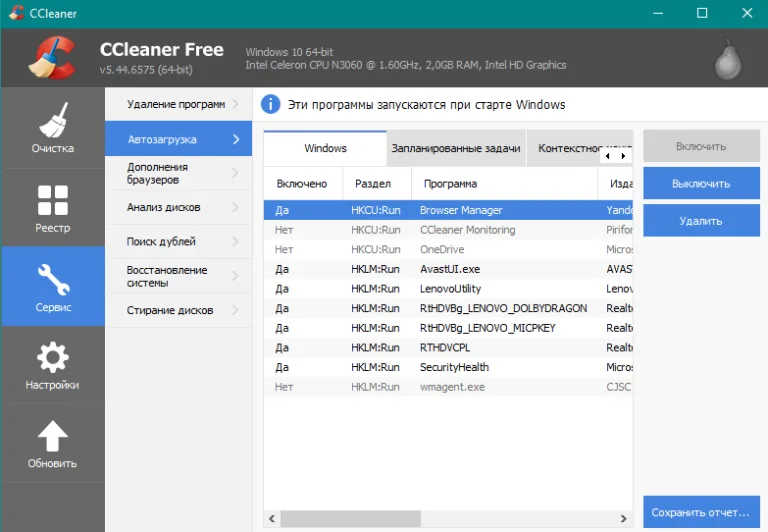
Task: Click Сохранить отчет button
Action: [701, 512]
